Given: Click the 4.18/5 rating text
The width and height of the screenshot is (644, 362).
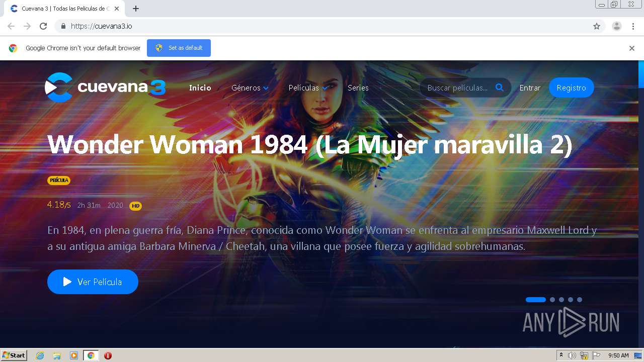Looking at the screenshot, I should coord(59,205).
